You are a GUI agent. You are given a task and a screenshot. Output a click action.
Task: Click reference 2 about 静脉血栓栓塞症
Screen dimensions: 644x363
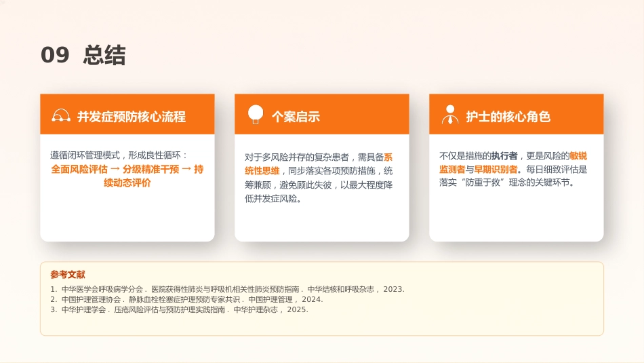pos(186,299)
